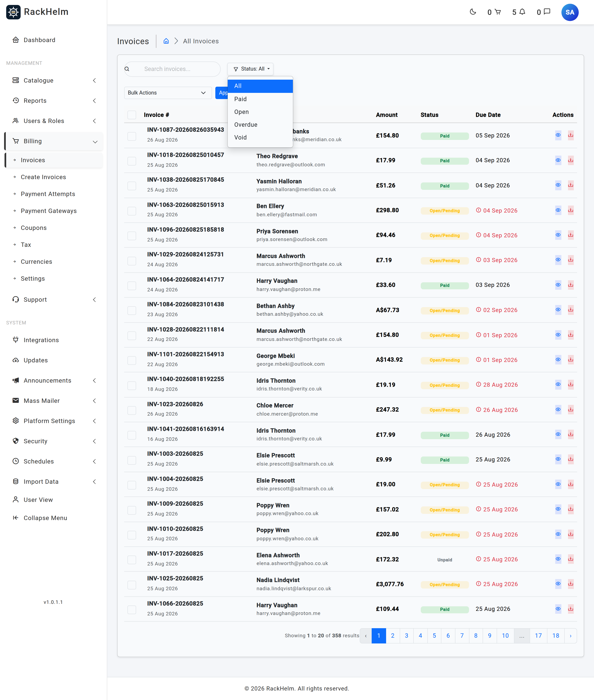Viewport: 594px width, 700px height.
Task: Tick the select-all header checkbox
Action: pos(132,115)
